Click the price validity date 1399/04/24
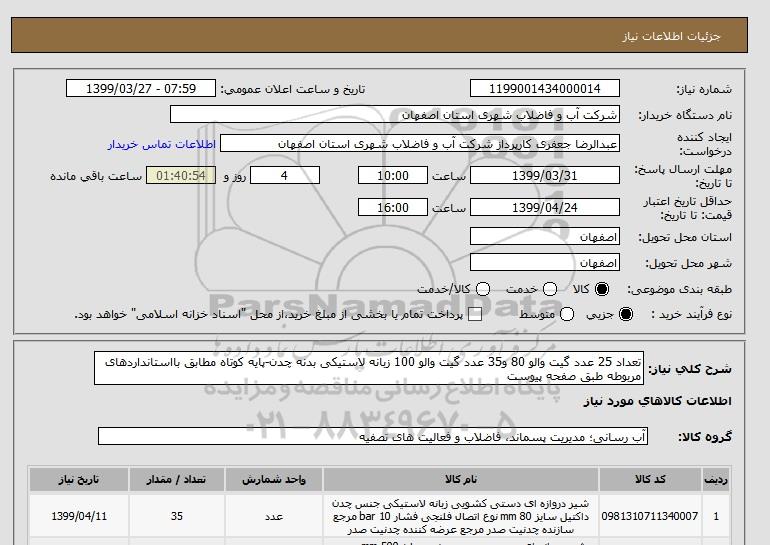The height and width of the screenshot is (545, 770). click(545, 207)
